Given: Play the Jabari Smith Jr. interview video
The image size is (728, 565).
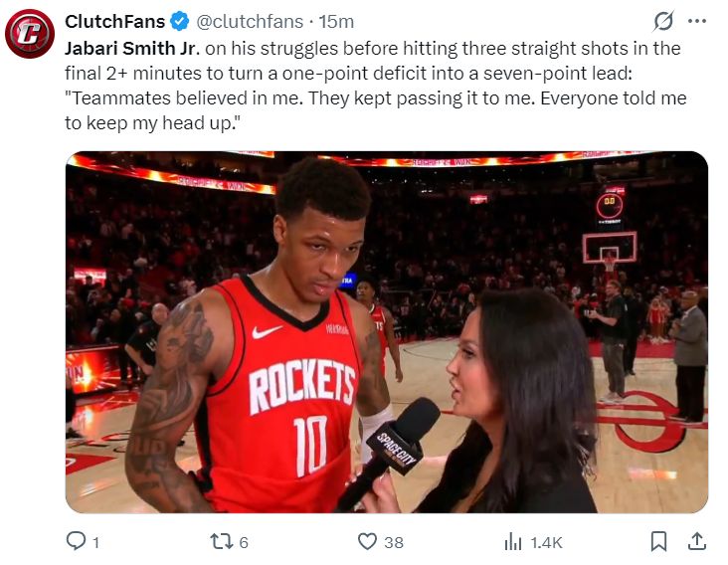Looking at the screenshot, I should click(387, 332).
